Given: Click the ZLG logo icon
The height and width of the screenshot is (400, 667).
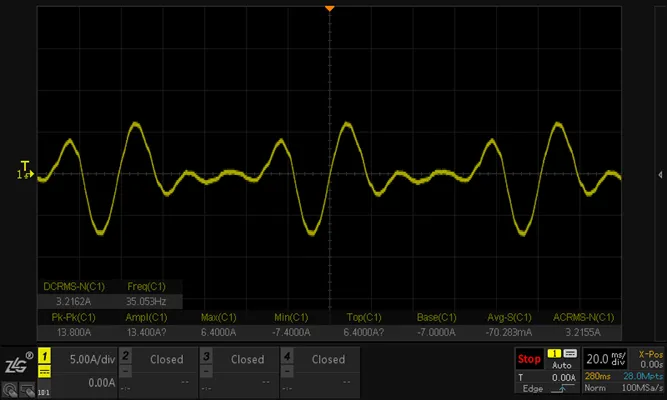Looking at the screenshot, I should click(17, 363).
